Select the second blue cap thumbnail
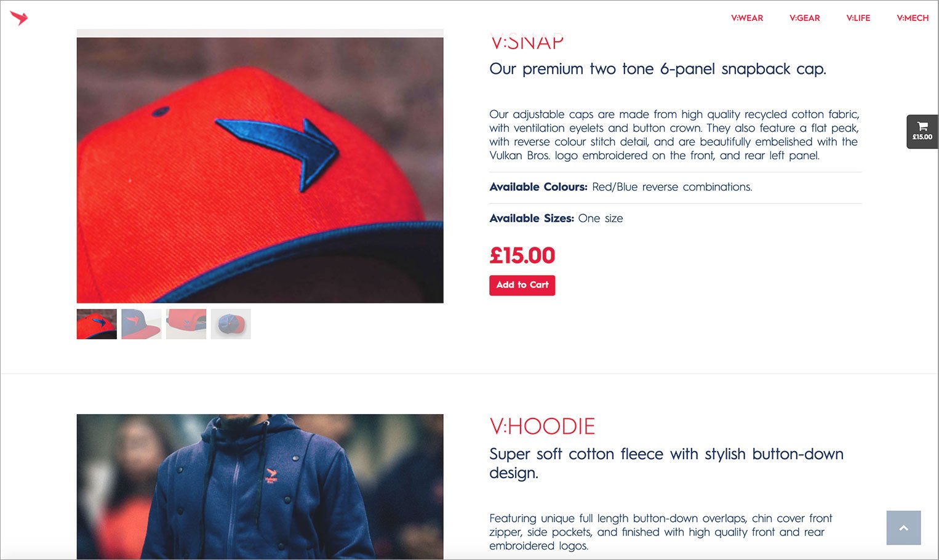This screenshot has width=939, height=560. pyautogui.click(x=142, y=324)
